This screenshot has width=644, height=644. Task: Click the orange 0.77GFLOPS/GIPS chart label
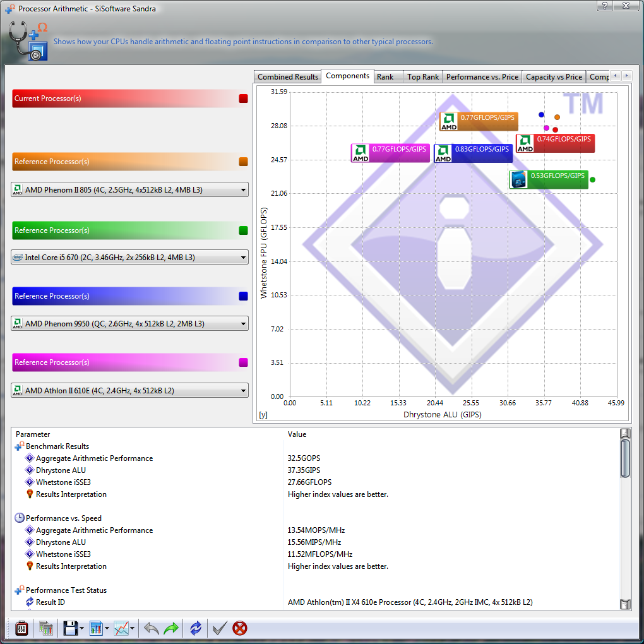(479, 122)
